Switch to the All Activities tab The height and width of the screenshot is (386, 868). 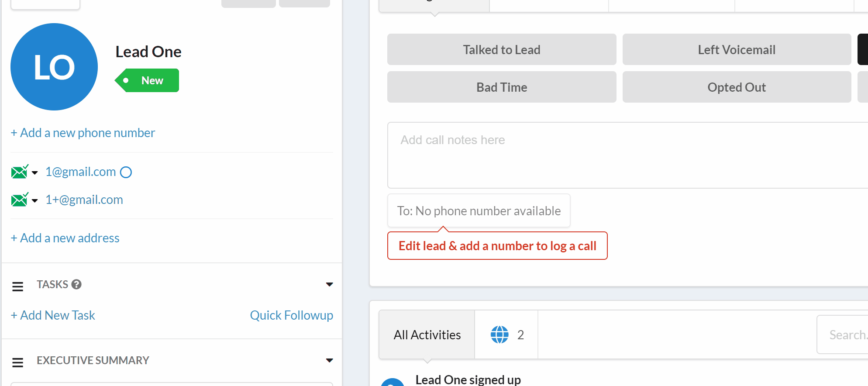coord(427,335)
